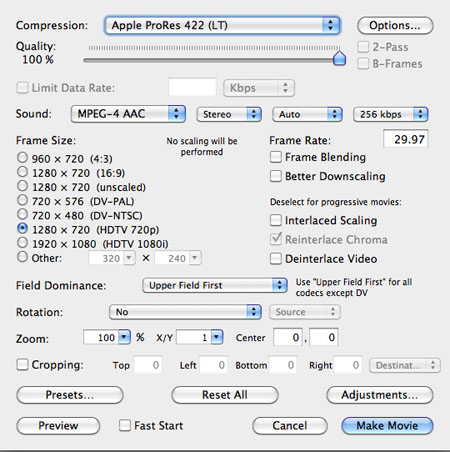The width and height of the screenshot is (450, 452).
Task: Open the Rotation dropdown
Action: click(185, 312)
